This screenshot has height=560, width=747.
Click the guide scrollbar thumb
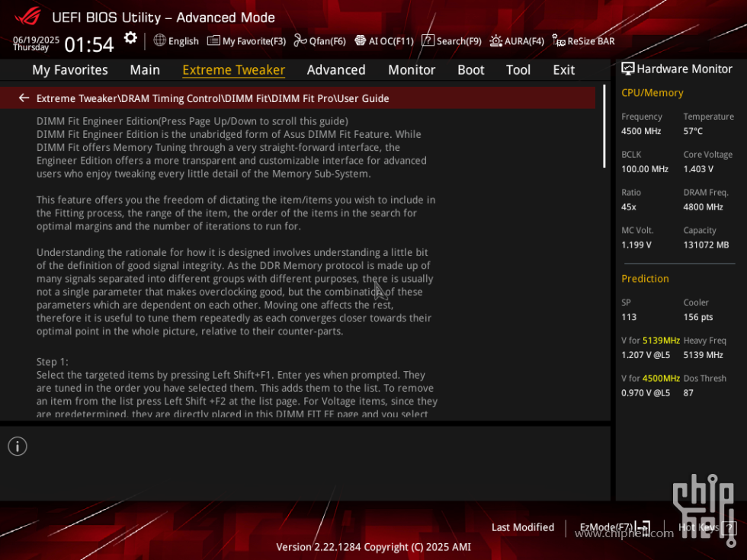point(604,126)
